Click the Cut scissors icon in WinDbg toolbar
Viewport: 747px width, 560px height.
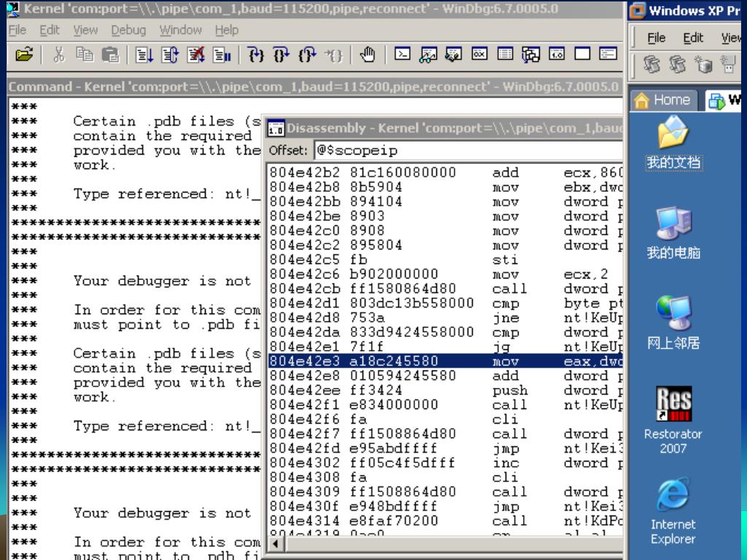58,55
